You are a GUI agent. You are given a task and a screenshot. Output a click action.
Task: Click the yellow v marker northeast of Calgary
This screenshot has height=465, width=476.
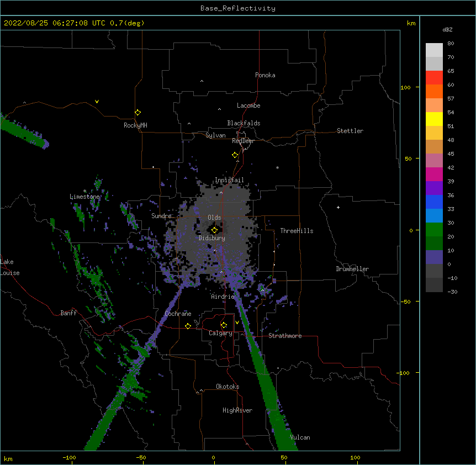[237, 323]
